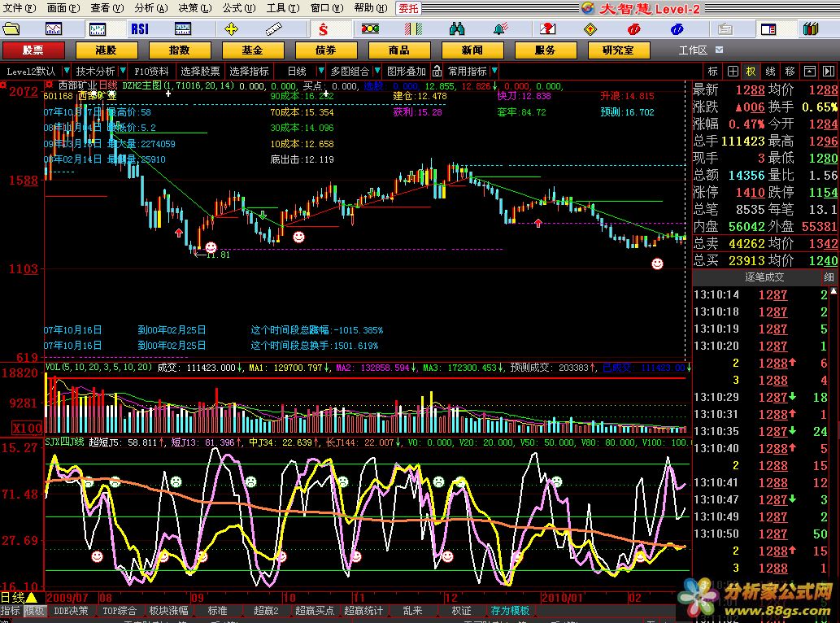Viewport: 840px width, 623px height.
Task: Toggle the 标 marker button
Action: (x=712, y=72)
